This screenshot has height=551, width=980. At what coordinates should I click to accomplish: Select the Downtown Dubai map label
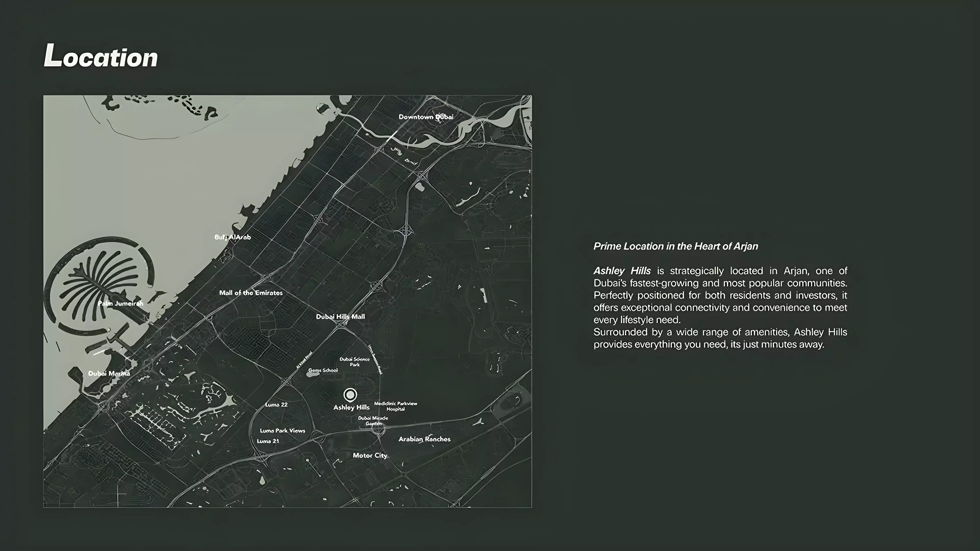point(426,117)
